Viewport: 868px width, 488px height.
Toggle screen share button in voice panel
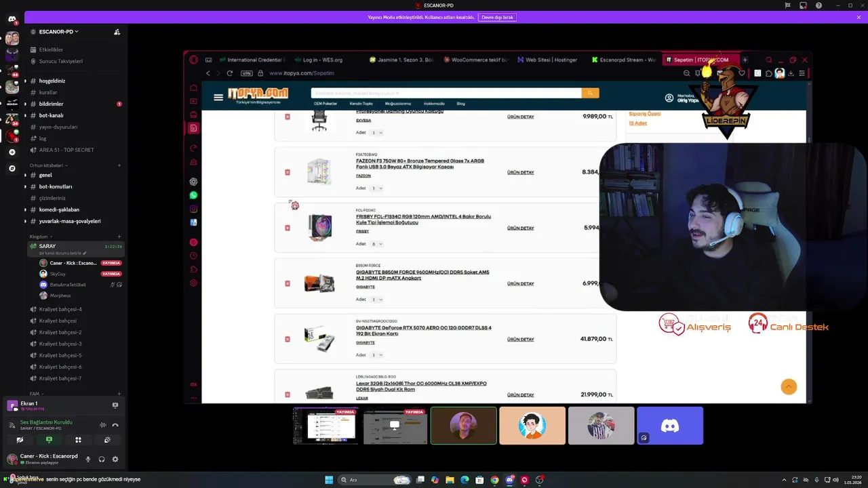49,440
